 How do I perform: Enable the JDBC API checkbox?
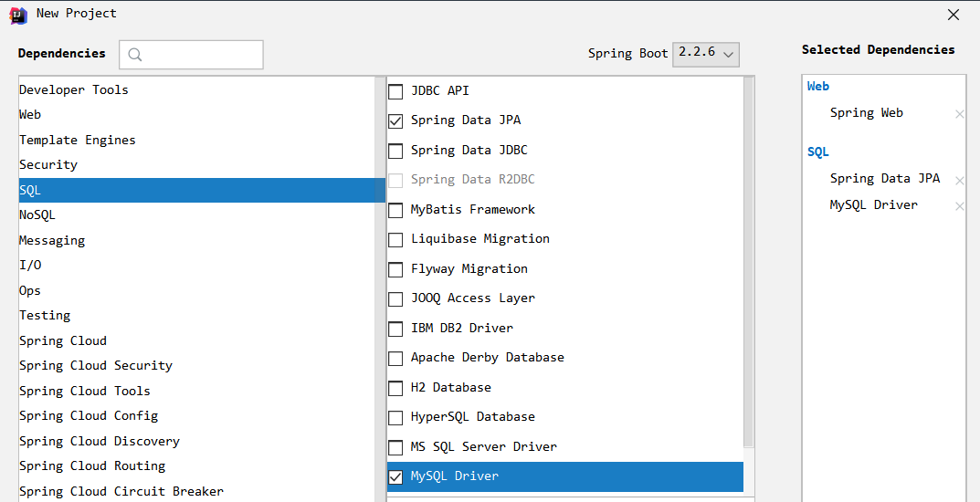point(395,91)
